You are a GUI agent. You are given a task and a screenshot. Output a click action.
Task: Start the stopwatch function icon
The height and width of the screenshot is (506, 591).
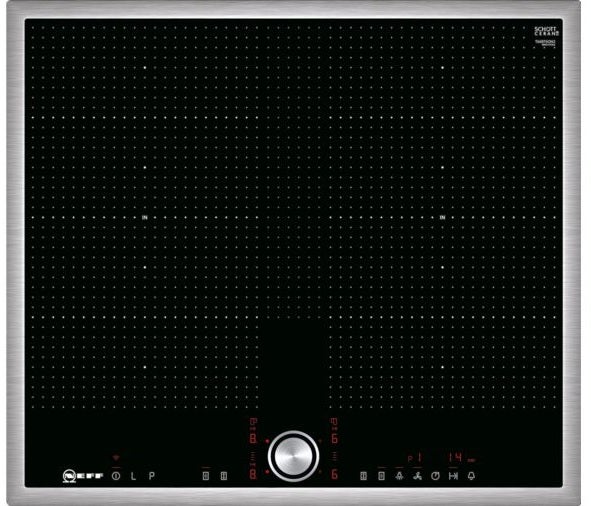435,476
